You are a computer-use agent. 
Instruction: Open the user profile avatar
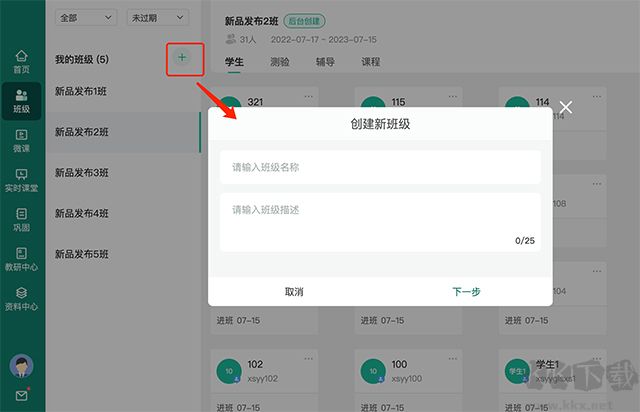[x=21, y=366]
